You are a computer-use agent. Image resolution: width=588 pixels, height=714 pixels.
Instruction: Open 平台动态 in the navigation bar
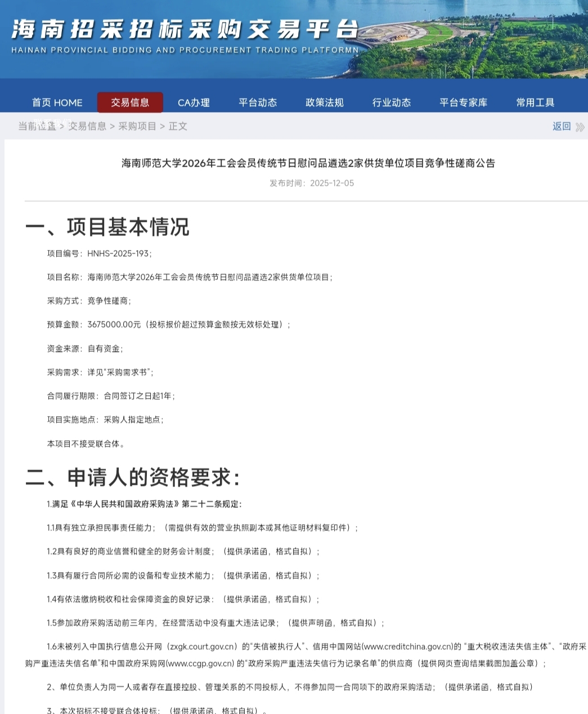(258, 102)
